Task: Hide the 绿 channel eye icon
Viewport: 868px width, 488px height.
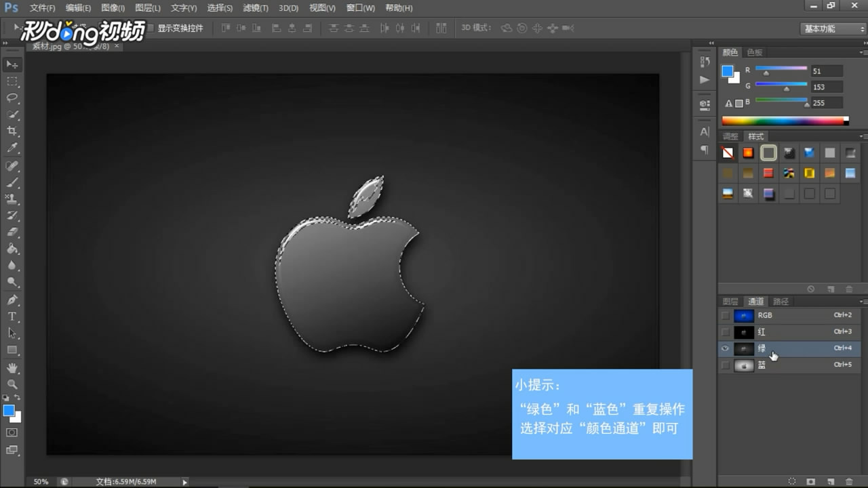Action: coord(726,348)
